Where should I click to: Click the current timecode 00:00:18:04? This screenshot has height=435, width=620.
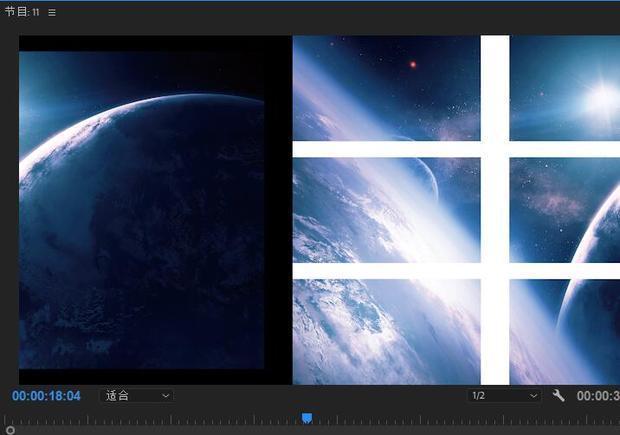coord(46,396)
